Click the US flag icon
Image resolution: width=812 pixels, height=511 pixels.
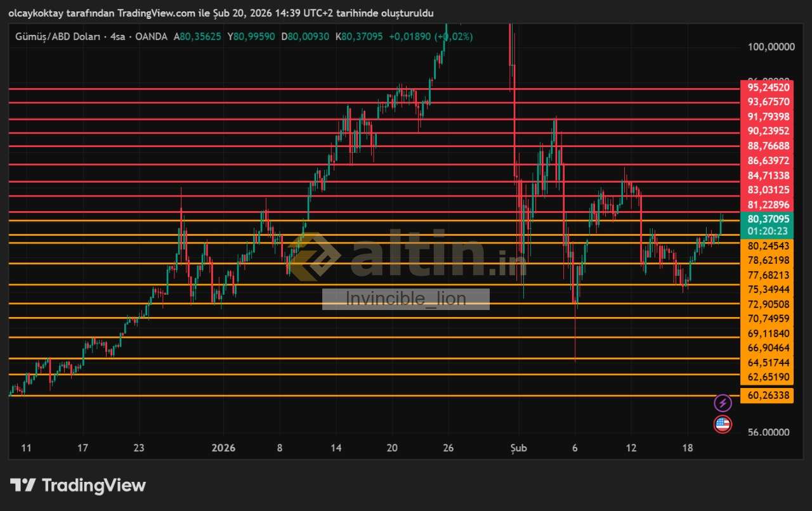(723, 424)
